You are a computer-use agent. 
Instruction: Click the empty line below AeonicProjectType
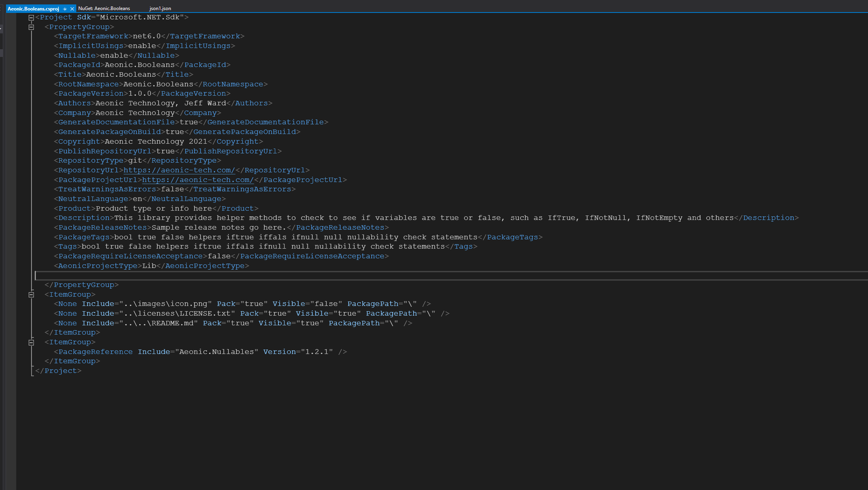coord(161,276)
